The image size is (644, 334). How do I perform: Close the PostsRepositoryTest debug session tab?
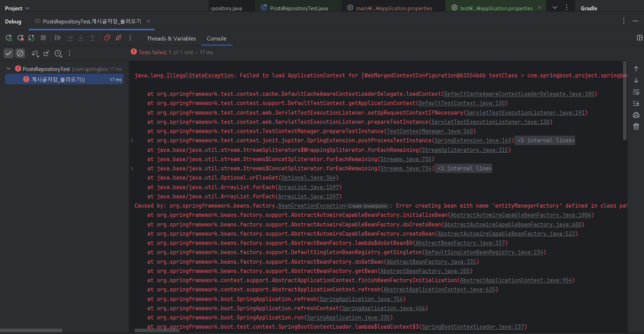[148, 21]
